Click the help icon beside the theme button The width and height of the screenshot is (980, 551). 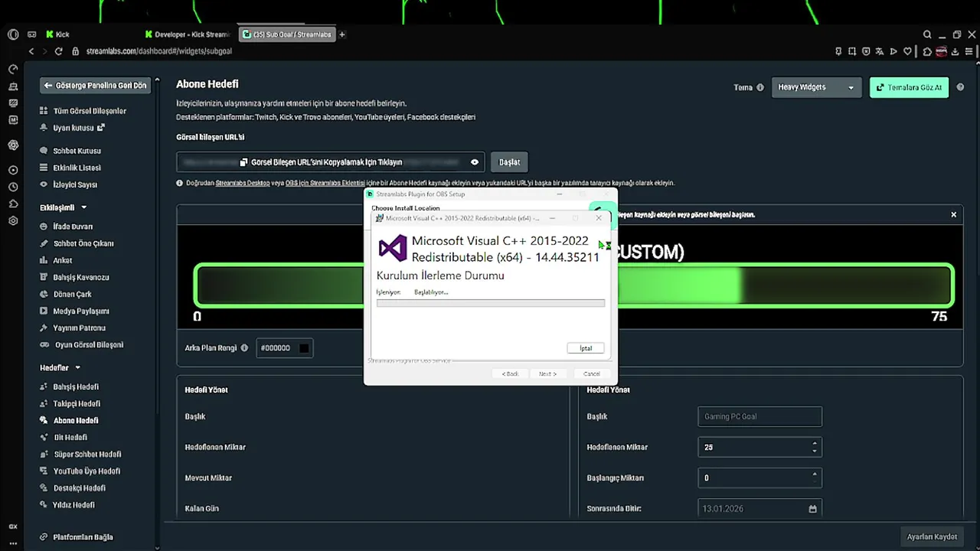[961, 87]
